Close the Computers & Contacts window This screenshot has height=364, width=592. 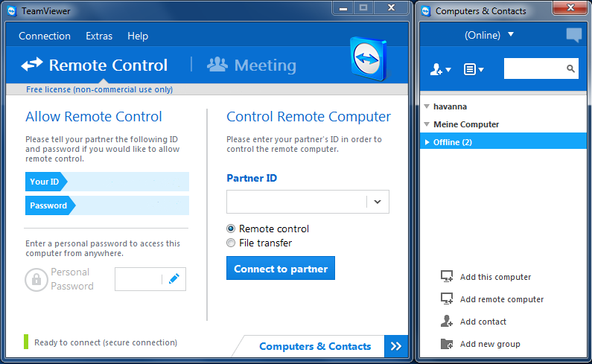click(x=570, y=7)
